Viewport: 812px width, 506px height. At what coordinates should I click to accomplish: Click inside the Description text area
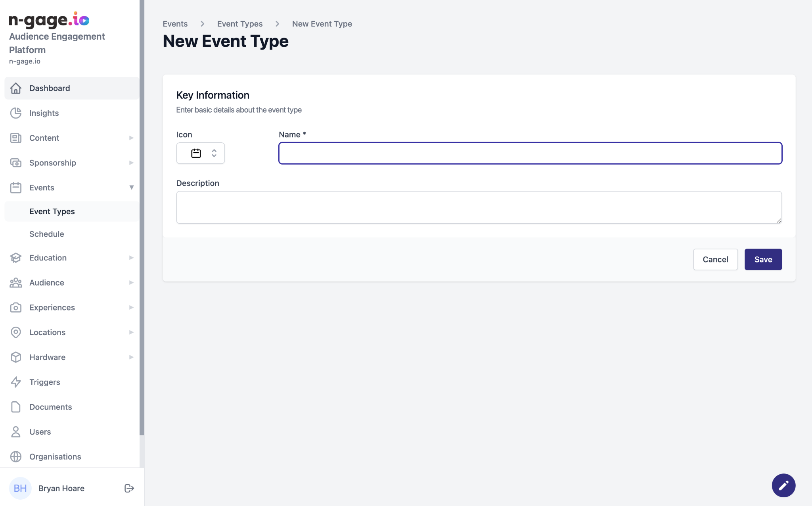tap(479, 207)
